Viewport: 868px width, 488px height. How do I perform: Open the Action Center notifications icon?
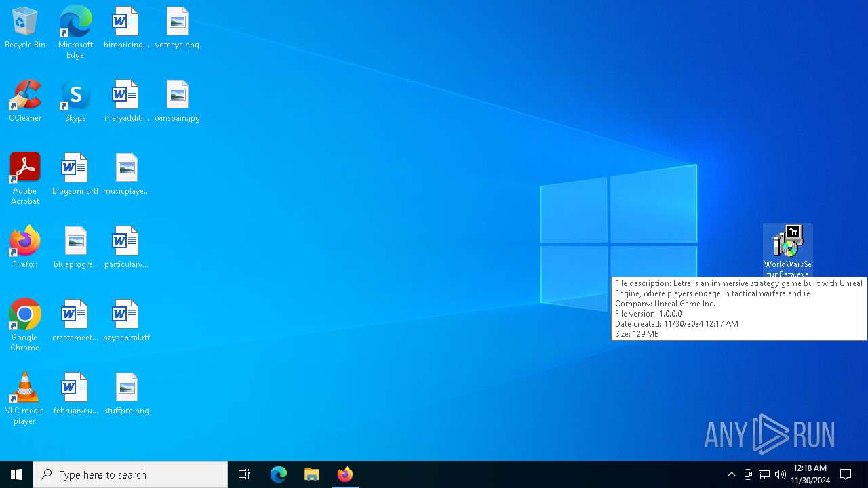pyautogui.click(x=846, y=474)
